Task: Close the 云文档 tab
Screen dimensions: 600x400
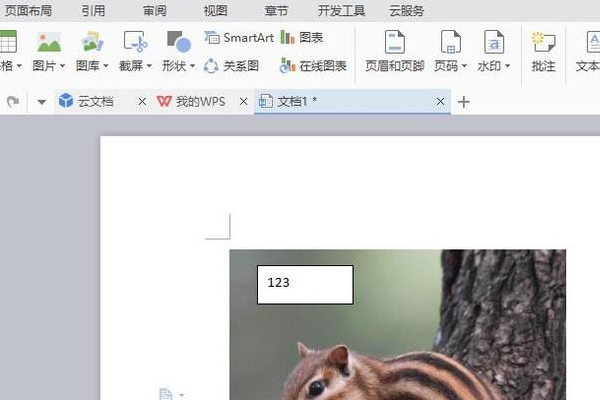Action: [x=142, y=101]
